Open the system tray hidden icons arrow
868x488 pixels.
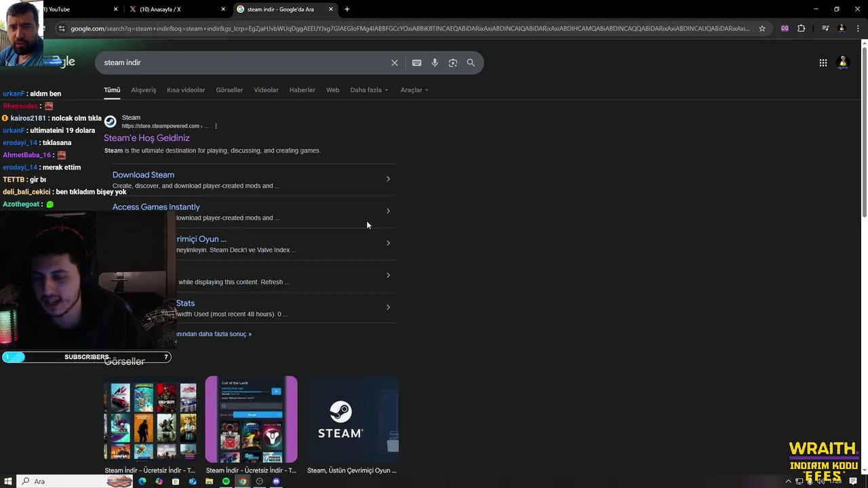(788, 481)
